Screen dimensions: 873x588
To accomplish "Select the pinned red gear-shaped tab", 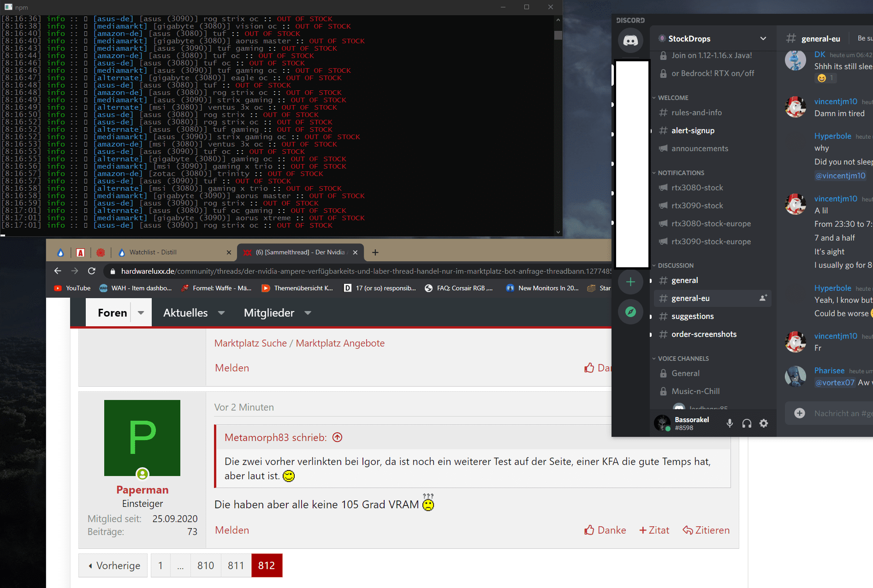I will [x=101, y=252].
